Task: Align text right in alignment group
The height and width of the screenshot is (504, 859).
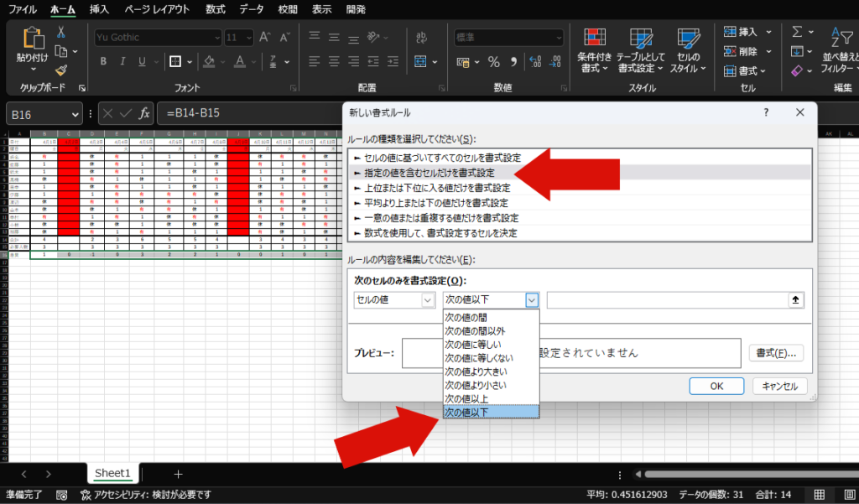Action: (353, 61)
